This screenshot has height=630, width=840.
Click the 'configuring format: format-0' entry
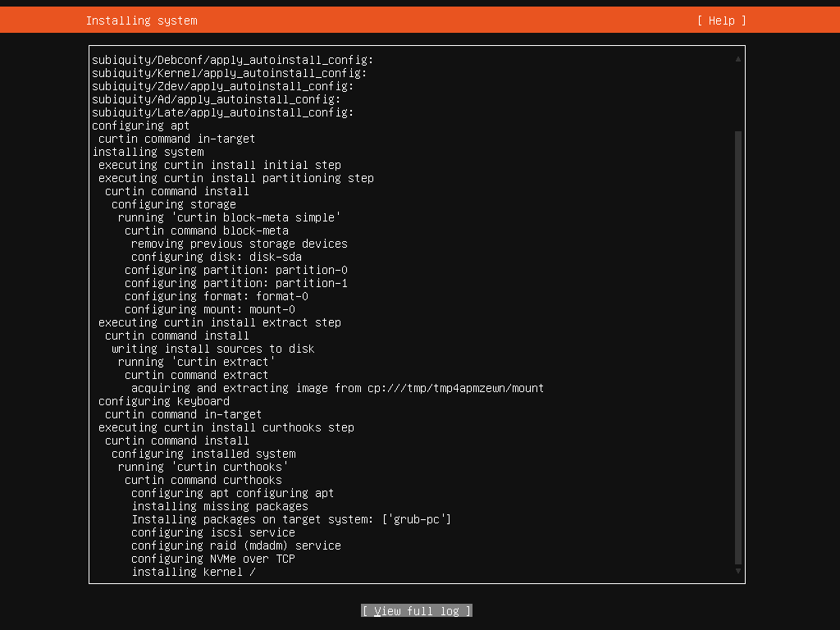point(216,296)
